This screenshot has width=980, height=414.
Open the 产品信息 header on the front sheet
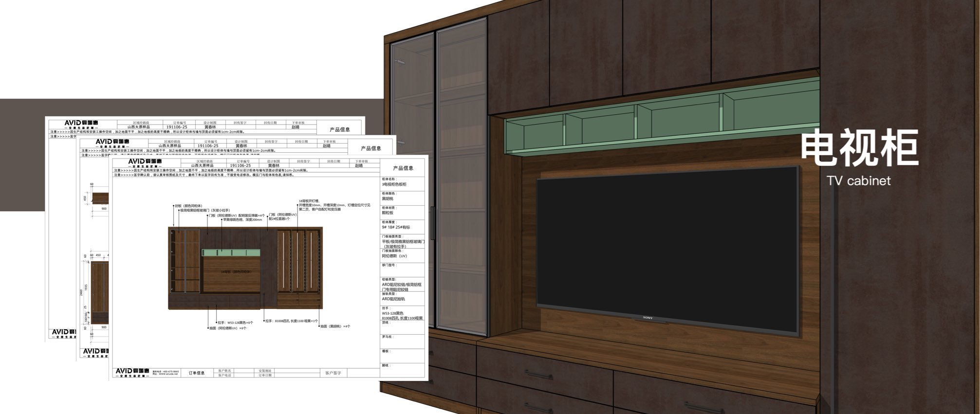[402, 168]
